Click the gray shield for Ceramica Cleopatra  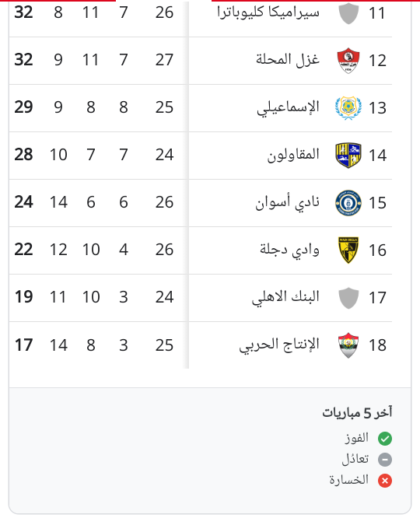pyautogui.click(x=348, y=13)
